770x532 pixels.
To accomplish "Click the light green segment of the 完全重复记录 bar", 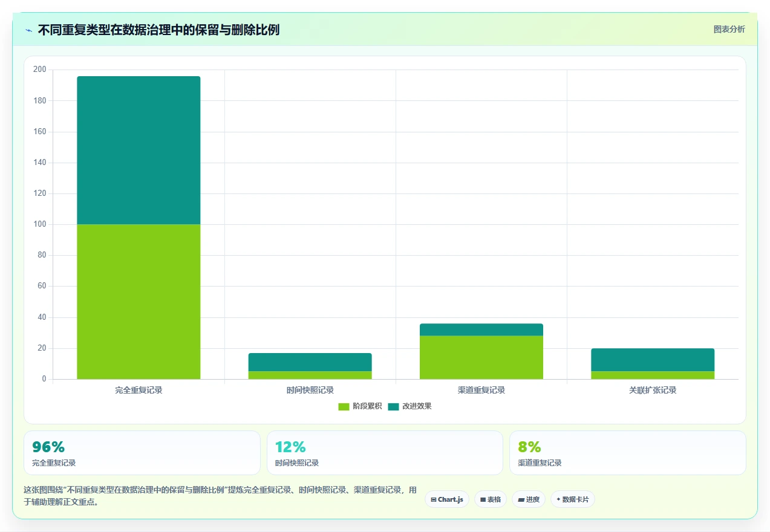I will [139, 302].
